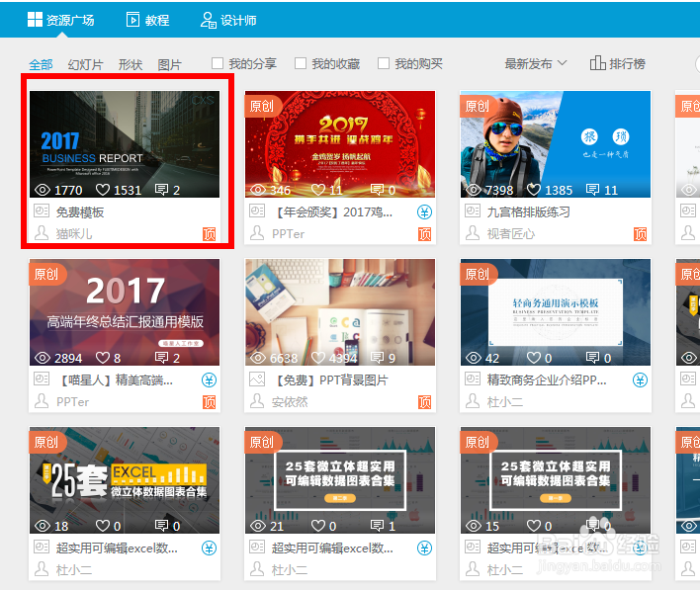Click the yen icon on 喵星人 card
Viewport: 700px width, 590px height.
[x=209, y=379]
